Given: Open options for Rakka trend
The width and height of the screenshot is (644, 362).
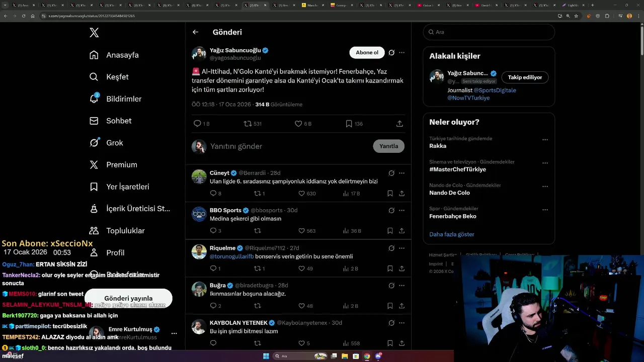Looking at the screenshot, I should (545, 140).
